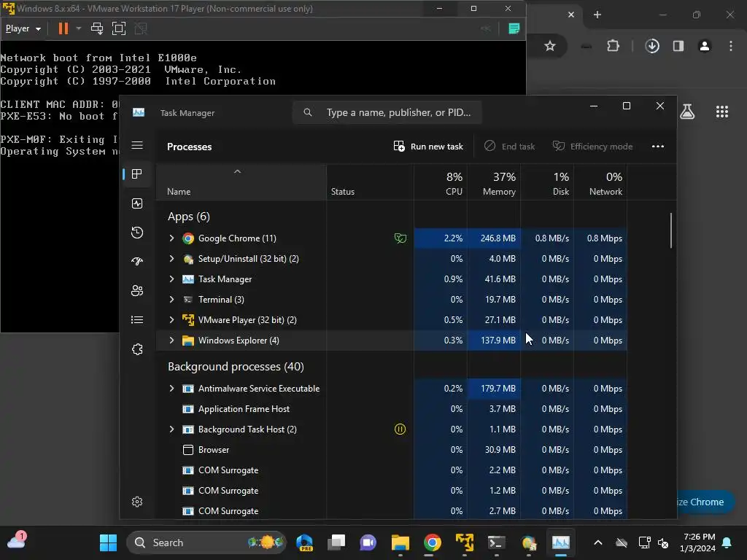This screenshot has height=560, width=747.
Task: Click the Efficiency mode button
Action: 592,146
